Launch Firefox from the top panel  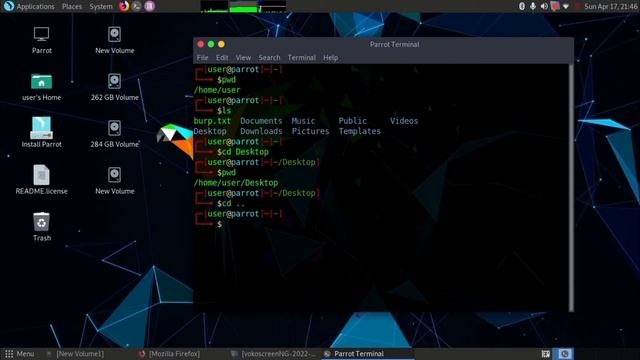pos(124,6)
